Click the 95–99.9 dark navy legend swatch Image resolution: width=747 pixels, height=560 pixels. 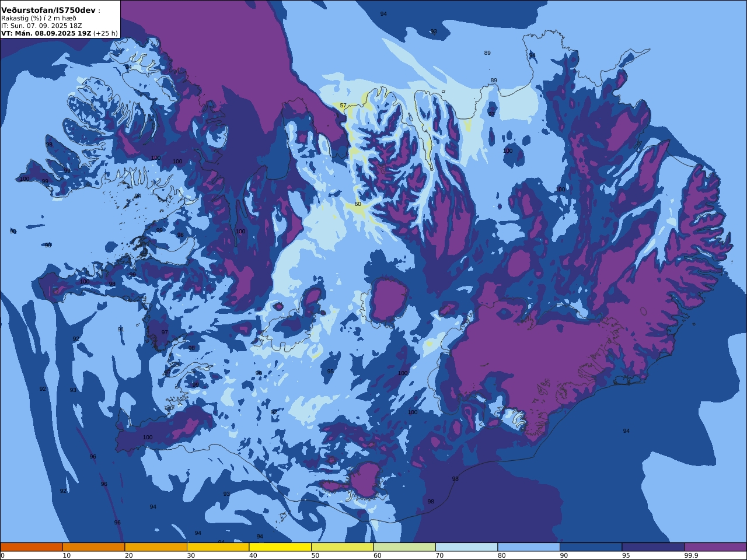tap(653, 547)
